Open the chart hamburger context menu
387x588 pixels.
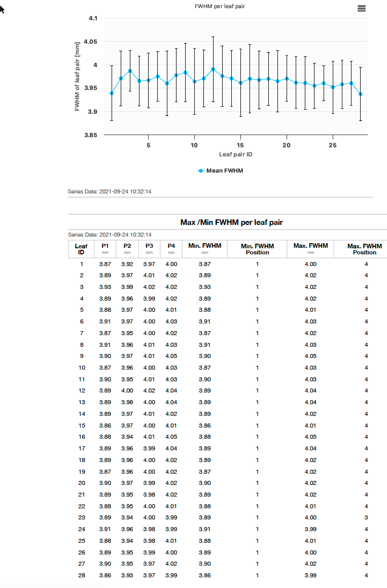pyautogui.click(x=361, y=9)
